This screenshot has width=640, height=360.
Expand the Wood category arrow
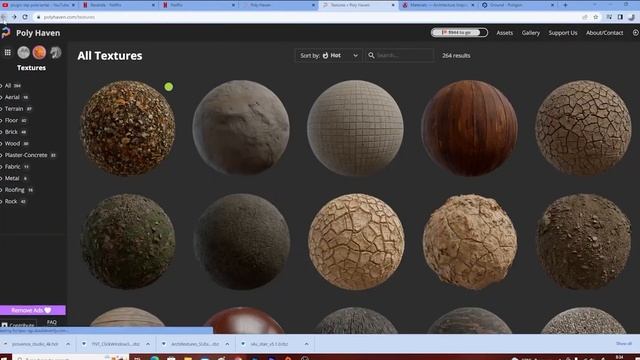click(1, 144)
